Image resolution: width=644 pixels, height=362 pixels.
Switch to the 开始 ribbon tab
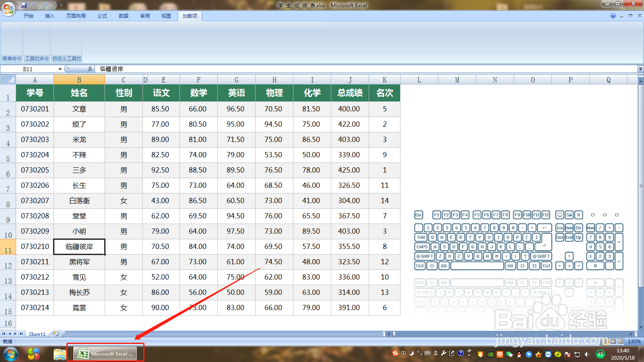(x=29, y=16)
